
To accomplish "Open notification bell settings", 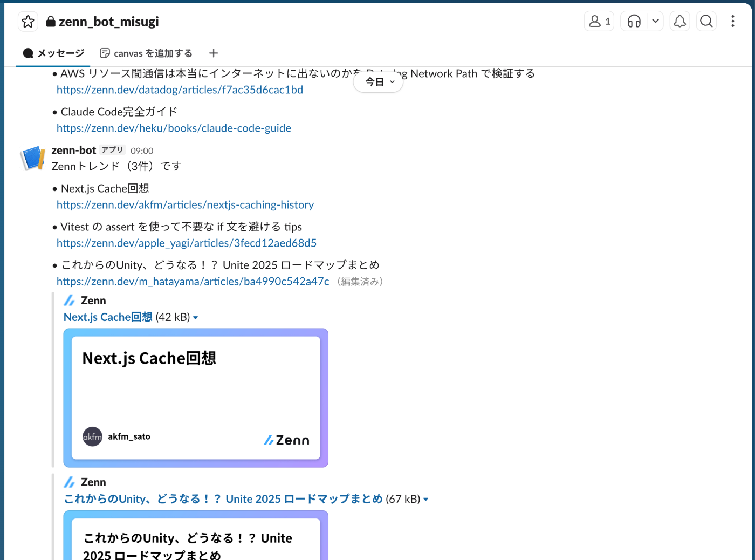I will tap(680, 22).
